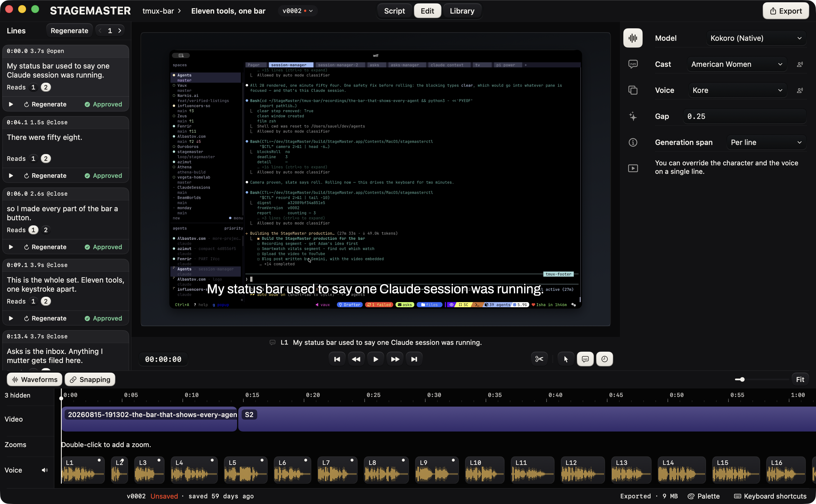This screenshot has height=504, width=816.
Task: Skip to start of the timeline
Action: [x=337, y=359]
